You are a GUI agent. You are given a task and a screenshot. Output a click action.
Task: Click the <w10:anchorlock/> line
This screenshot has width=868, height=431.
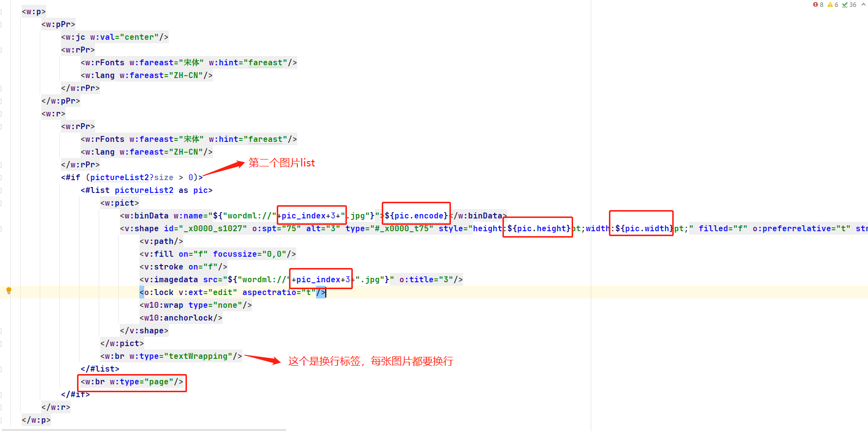coord(181,318)
